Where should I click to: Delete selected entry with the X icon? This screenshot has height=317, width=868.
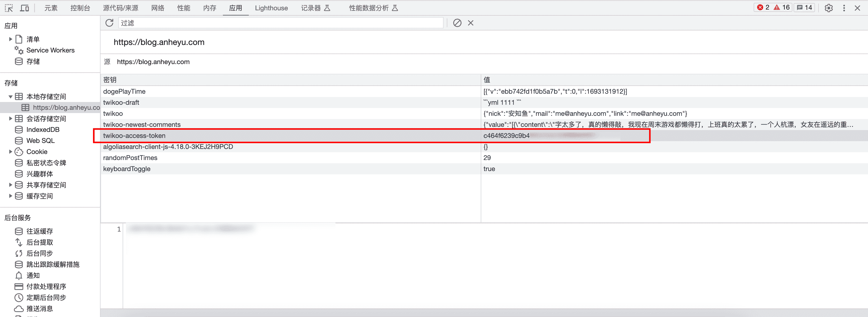(471, 23)
